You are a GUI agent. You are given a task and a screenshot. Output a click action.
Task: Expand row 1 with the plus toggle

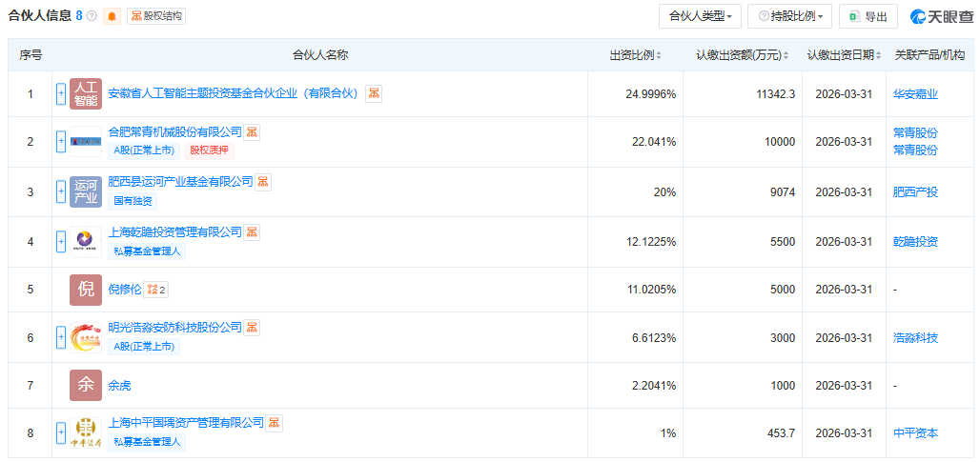click(61, 93)
